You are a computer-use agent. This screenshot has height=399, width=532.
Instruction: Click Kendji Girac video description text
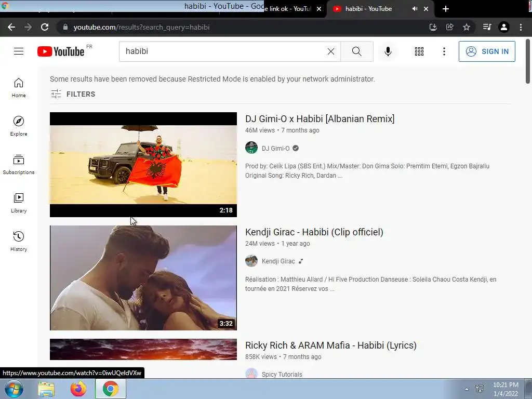click(370, 284)
